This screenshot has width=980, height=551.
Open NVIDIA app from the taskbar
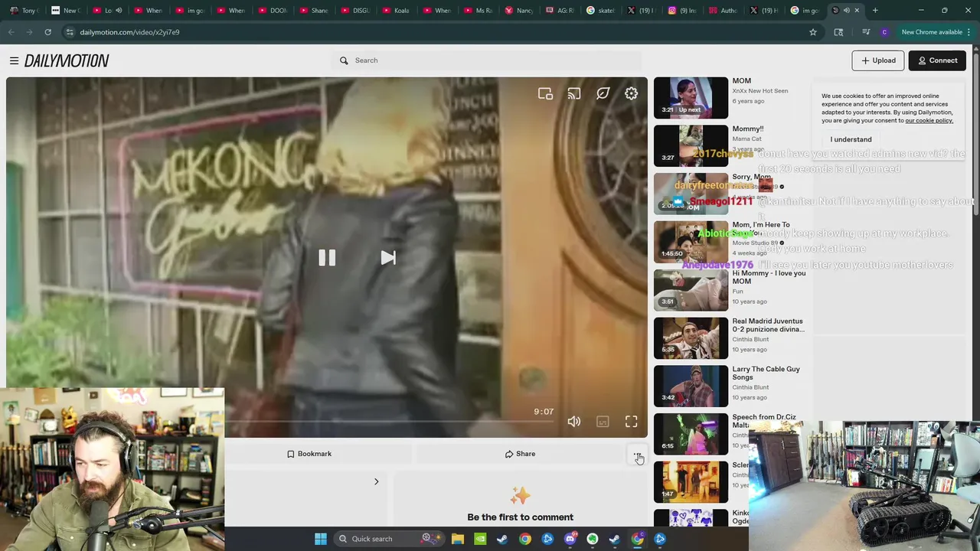480,539
